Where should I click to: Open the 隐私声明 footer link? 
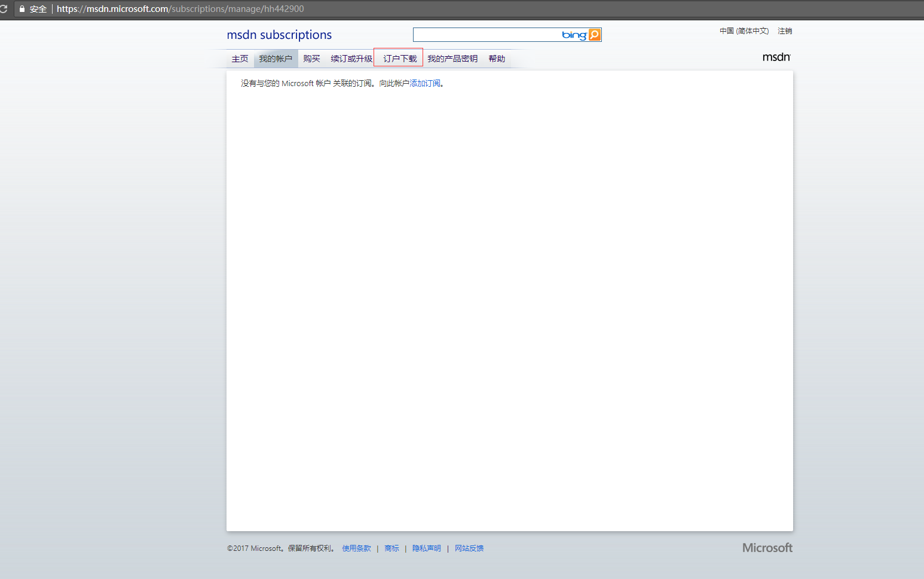[426, 548]
